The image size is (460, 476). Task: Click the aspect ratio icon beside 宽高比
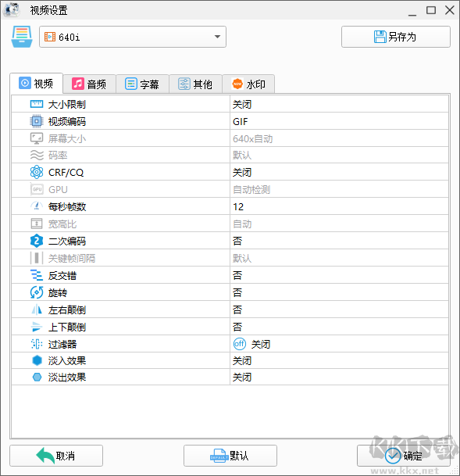click(x=37, y=224)
